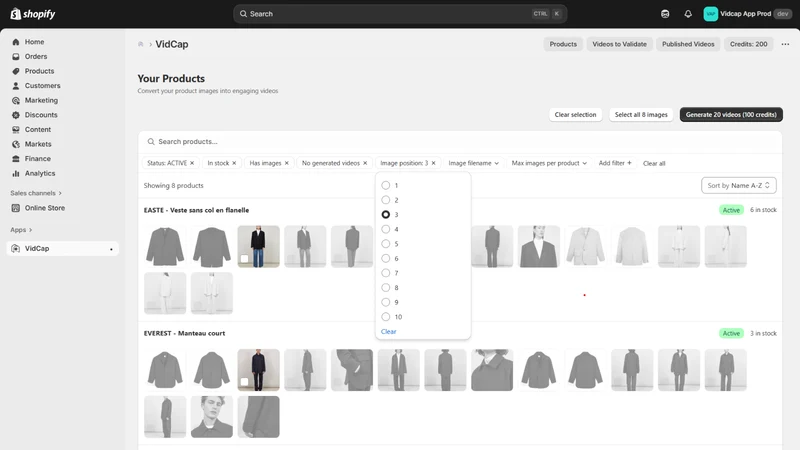
Task: Open the notifications bell
Action: 688,14
